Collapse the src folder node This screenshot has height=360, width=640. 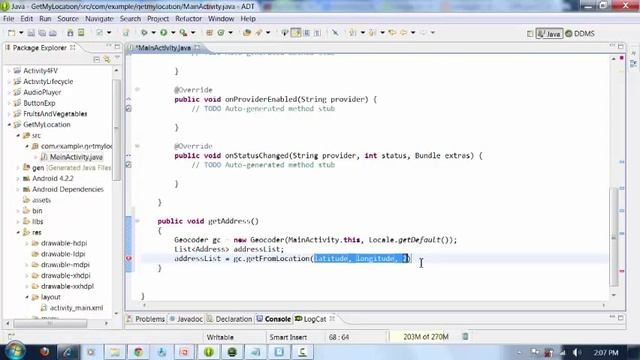pyautogui.click(x=18, y=135)
